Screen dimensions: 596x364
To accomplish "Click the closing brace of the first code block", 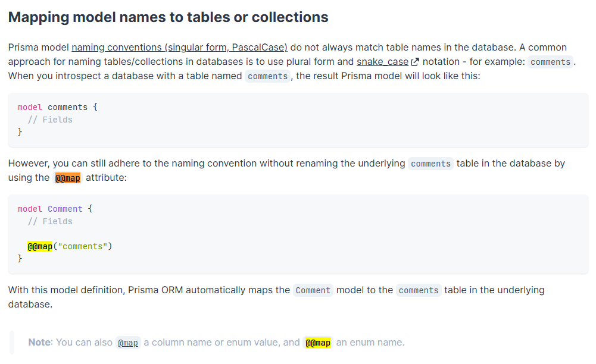I will click(20, 132).
